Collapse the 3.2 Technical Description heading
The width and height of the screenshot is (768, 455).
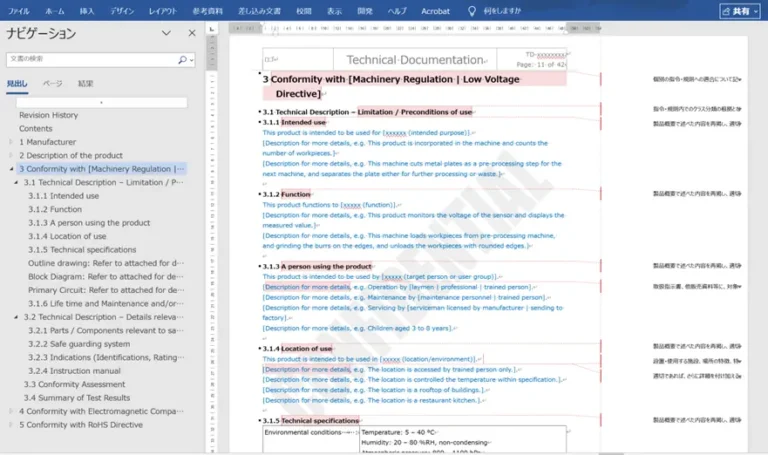pos(17,317)
